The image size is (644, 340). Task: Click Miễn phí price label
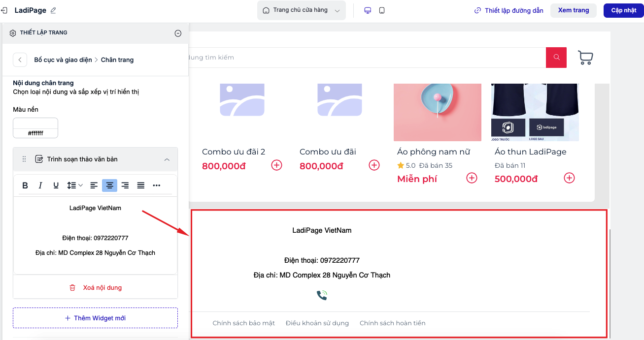click(x=417, y=179)
